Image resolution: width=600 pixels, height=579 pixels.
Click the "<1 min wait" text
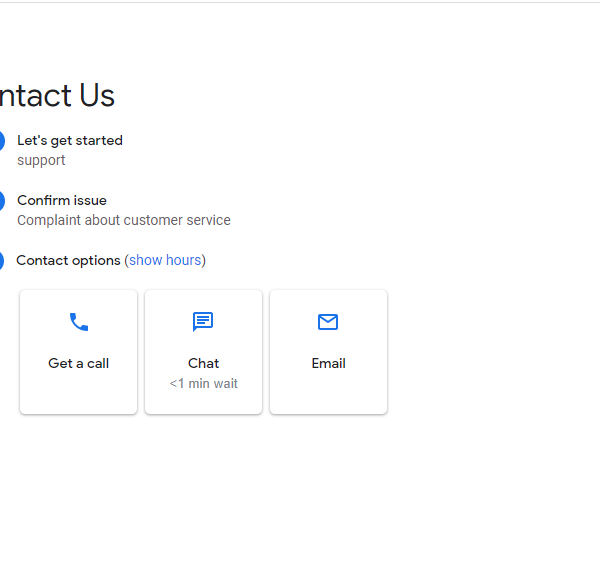[x=203, y=383]
